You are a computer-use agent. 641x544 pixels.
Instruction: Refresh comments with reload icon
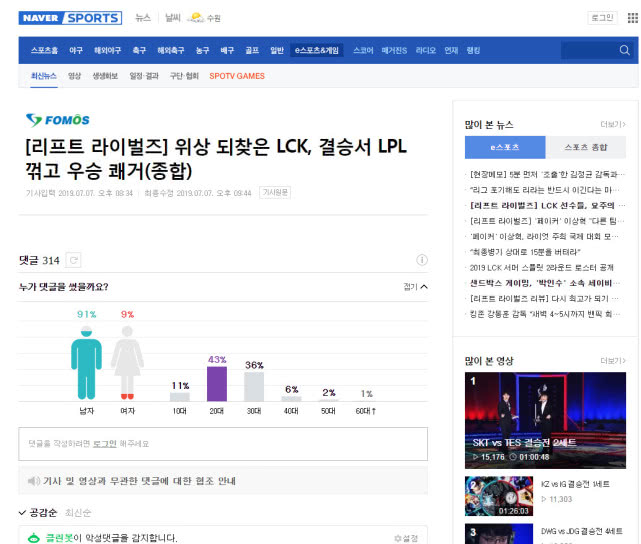(x=74, y=260)
